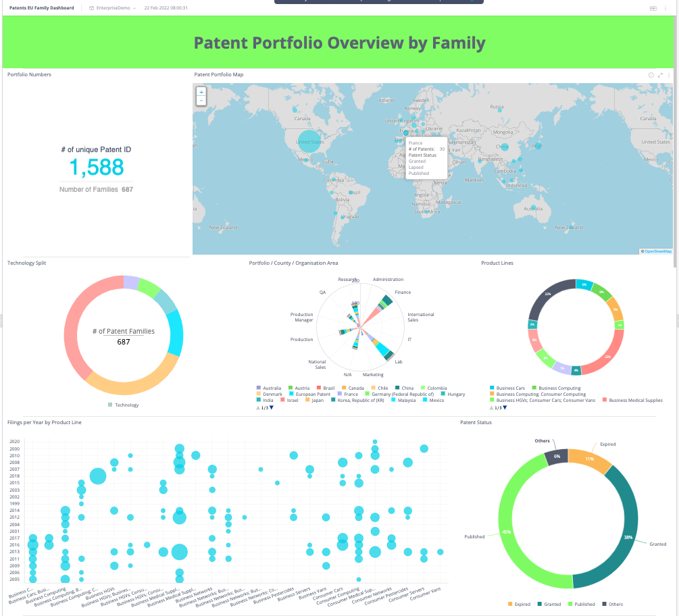Click the Filings per Year by Product Line title
The width and height of the screenshot is (679, 616).
click(44, 423)
